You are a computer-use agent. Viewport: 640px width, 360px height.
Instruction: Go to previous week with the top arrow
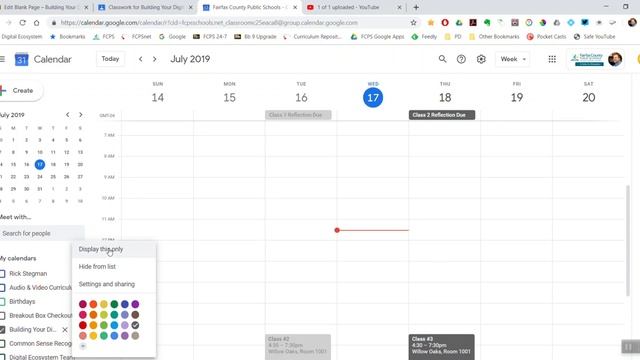coord(140,59)
